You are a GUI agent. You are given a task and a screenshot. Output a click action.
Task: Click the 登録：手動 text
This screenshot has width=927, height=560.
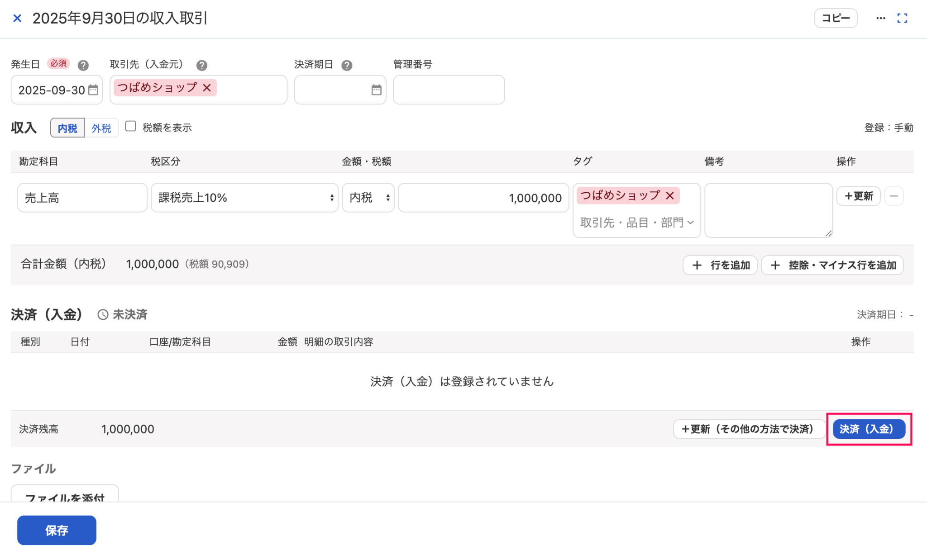889,128
